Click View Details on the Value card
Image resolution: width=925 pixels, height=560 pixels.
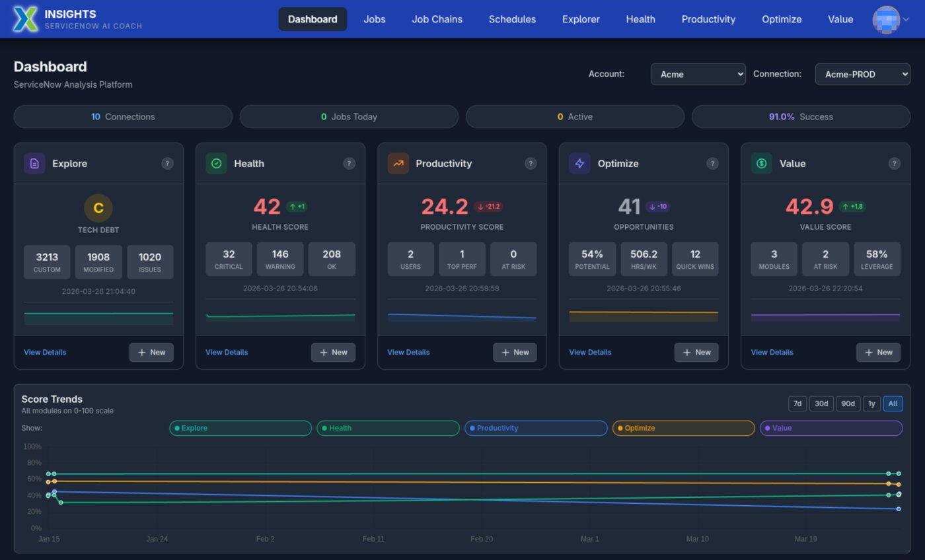771,352
